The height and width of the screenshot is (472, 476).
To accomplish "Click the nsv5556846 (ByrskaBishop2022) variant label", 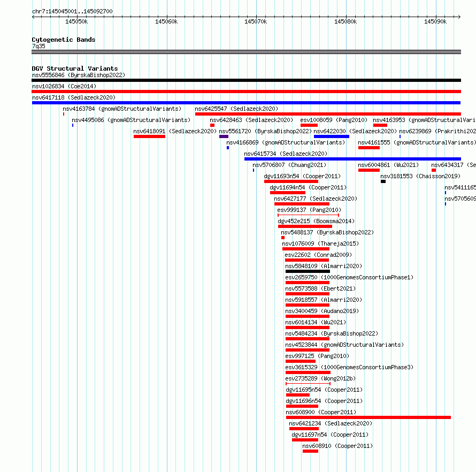I will tap(79, 75).
